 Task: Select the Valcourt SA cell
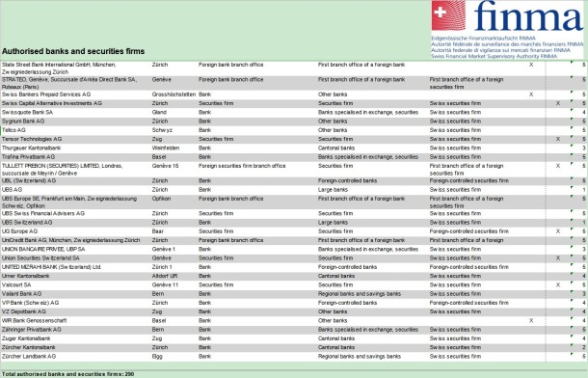16,285
